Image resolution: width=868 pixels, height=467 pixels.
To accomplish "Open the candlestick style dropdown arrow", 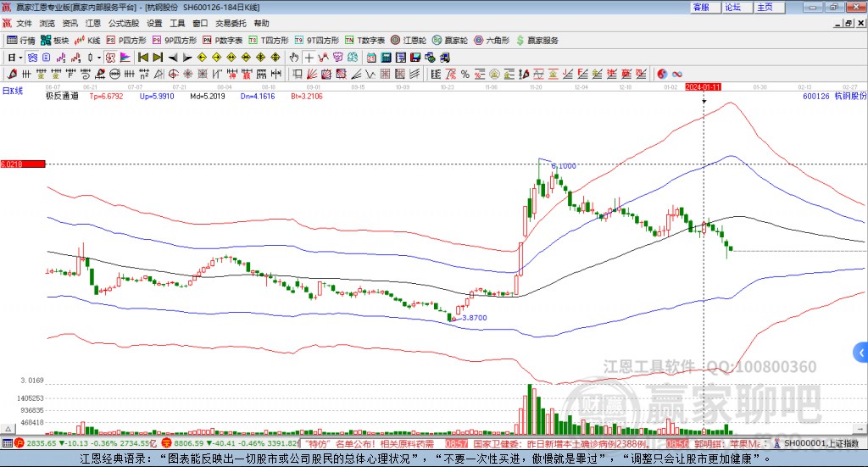I will point(99,58).
